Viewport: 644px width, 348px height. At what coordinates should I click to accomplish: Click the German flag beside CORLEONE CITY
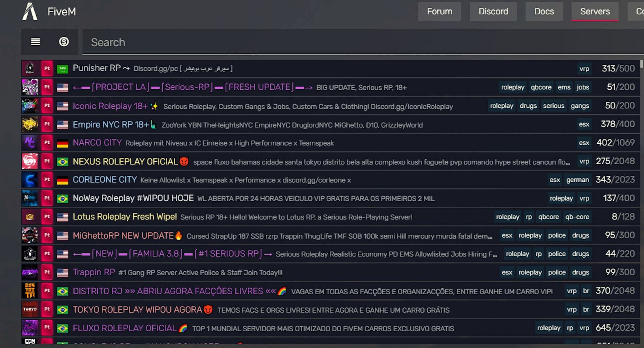pyautogui.click(x=62, y=180)
